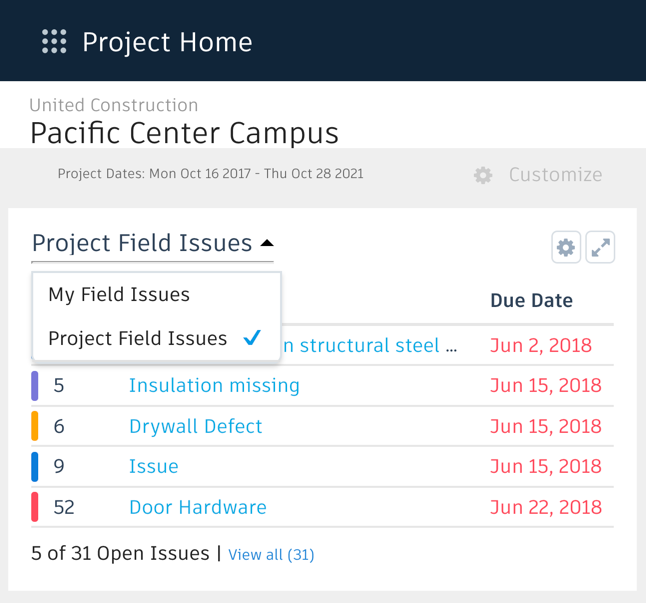Click the Project Dates text
The width and height of the screenshot is (646, 603).
211,173
